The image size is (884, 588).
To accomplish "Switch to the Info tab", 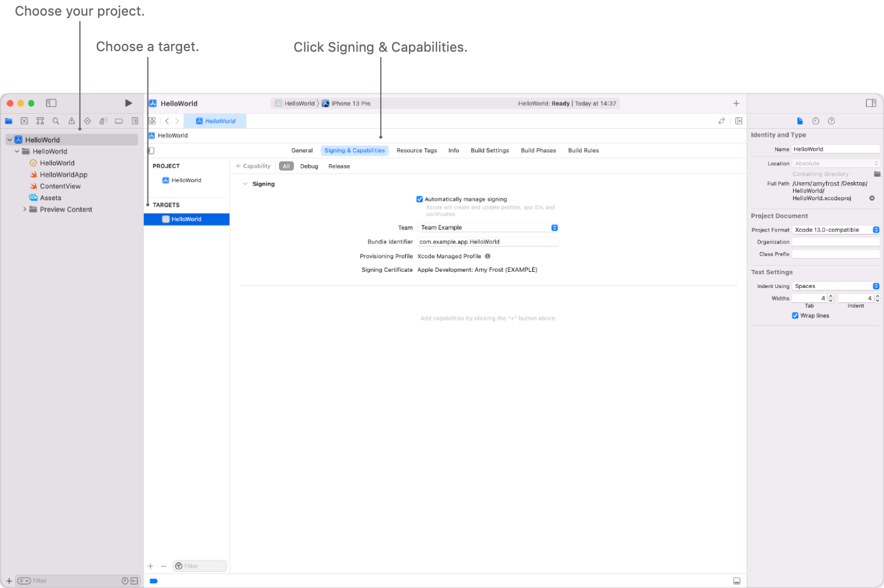I will click(x=453, y=150).
